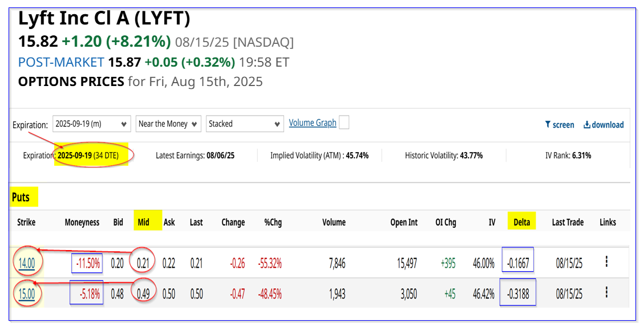Open links menu for 14.00 strike row

tap(606, 261)
